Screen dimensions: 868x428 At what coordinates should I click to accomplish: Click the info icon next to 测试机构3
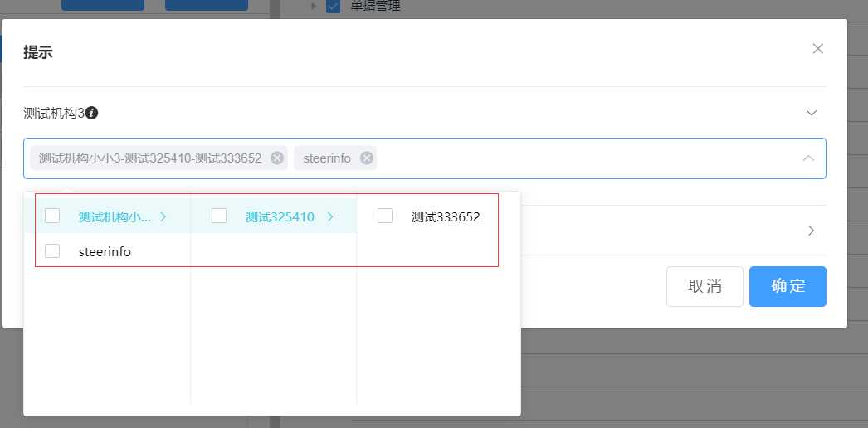[x=92, y=114]
